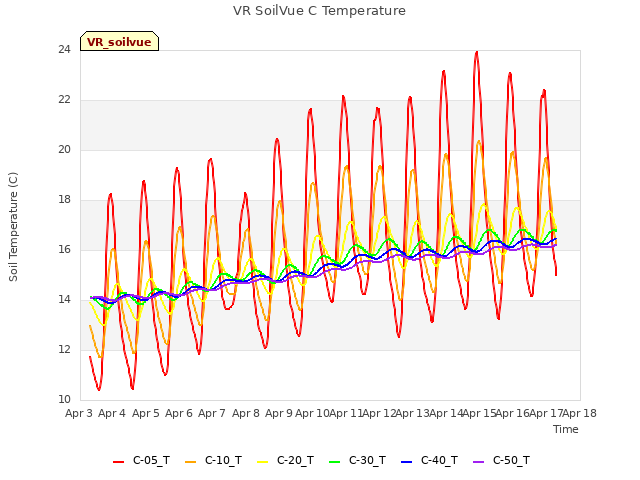This screenshot has width=640, height=480.
Task: Click the Apr 12 x-axis tick label
Action: [x=379, y=413]
